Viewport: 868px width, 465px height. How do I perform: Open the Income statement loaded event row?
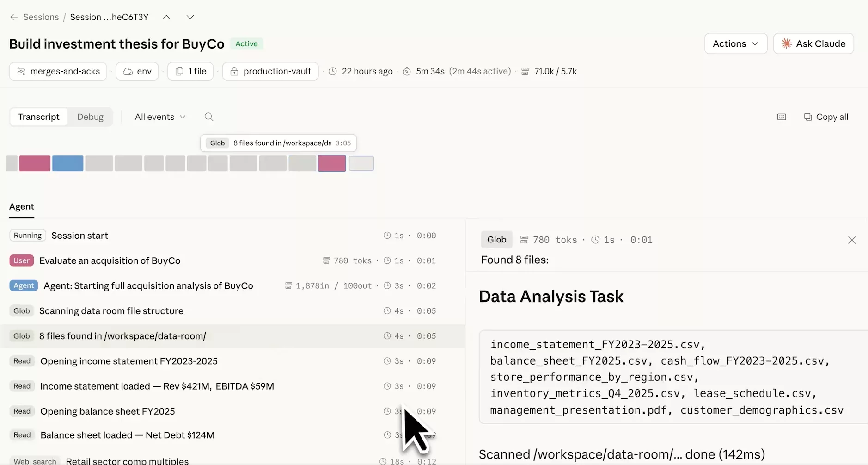click(157, 386)
